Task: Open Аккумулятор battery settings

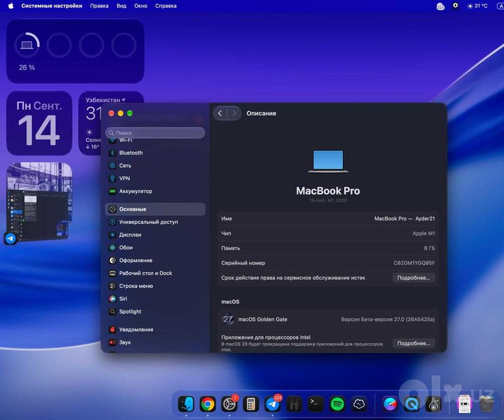Action: click(x=155, y=192)
